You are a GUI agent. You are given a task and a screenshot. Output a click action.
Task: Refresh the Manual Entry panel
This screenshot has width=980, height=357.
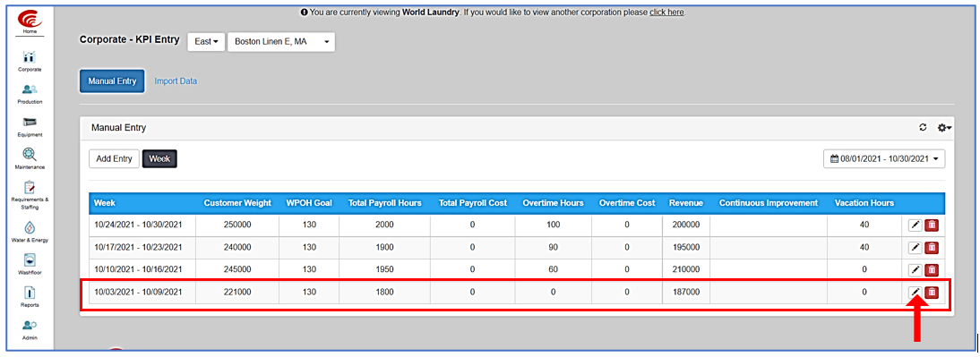pos(923,127)
